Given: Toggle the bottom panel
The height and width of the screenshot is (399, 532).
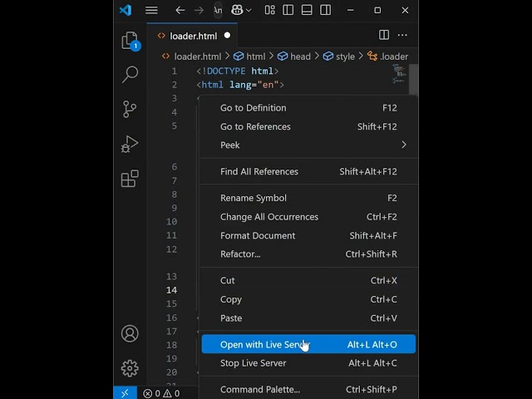Looking at the screenshot, I should (307, 10).
